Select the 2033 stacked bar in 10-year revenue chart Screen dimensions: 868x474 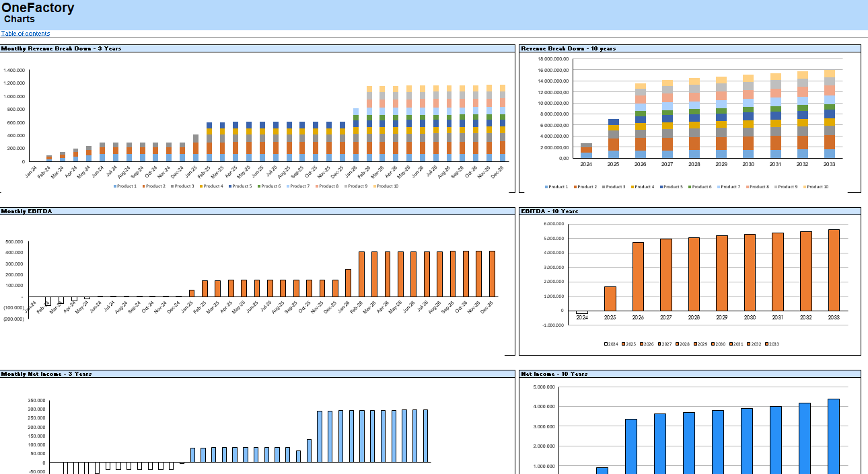point(830,114)
